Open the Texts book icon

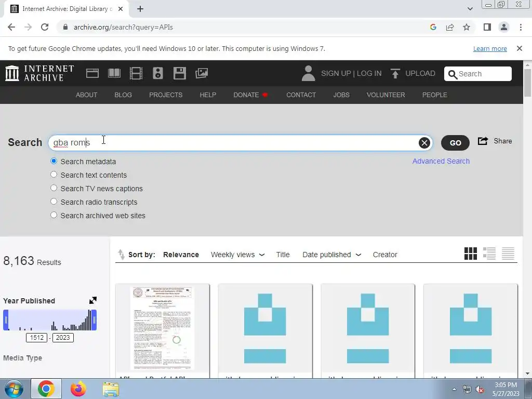[114, 73]
